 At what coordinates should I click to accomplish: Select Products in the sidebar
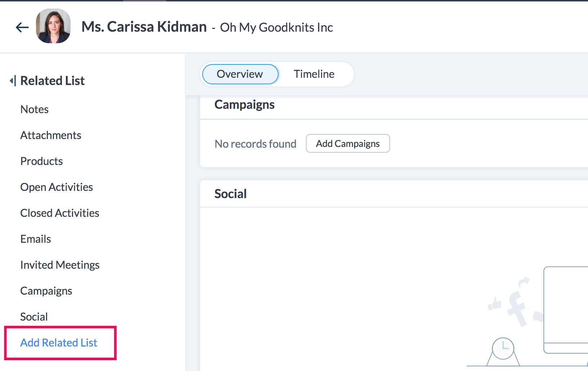point(42,161)
